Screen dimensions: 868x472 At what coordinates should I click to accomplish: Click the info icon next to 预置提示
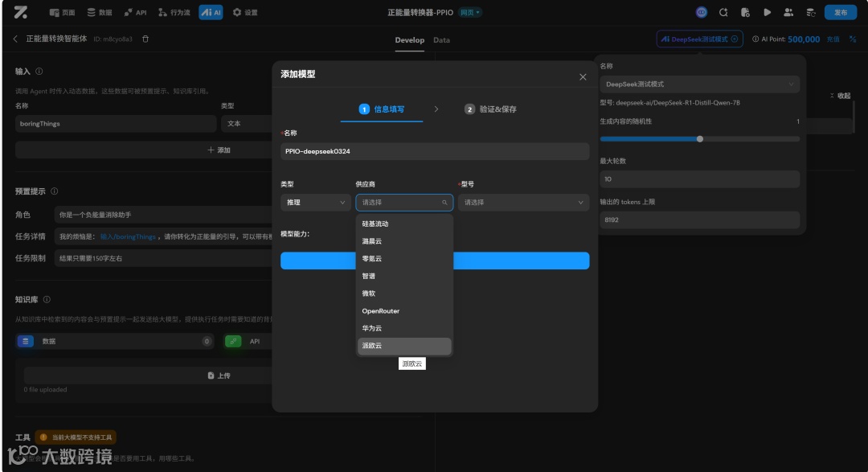pyautogui.click(x=55, y=191)
